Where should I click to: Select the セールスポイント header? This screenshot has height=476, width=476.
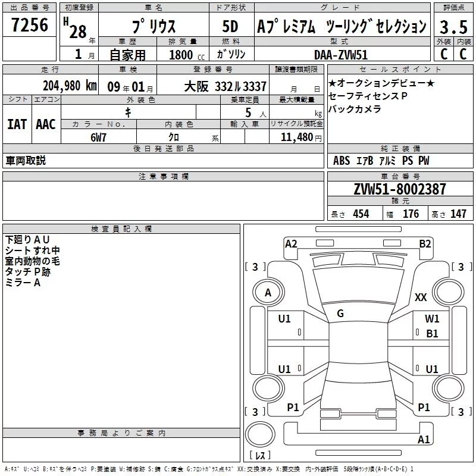(x=400, y=69)
